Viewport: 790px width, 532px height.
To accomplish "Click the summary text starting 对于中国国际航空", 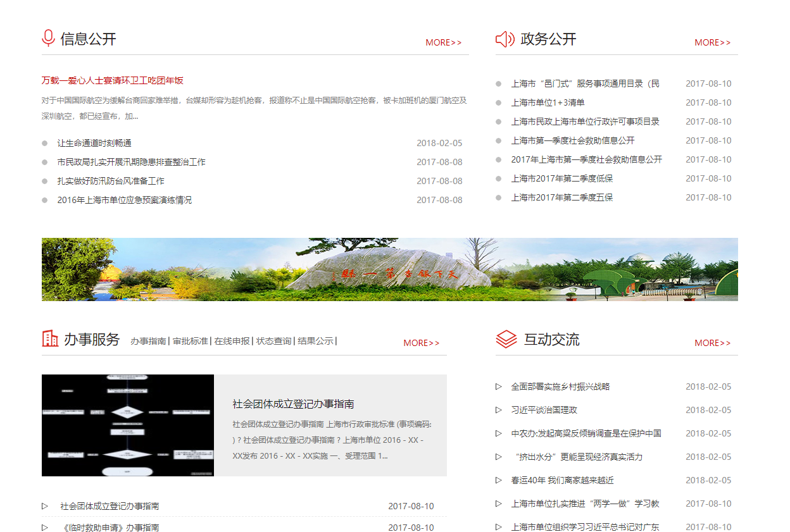I will tap(254, 108).
